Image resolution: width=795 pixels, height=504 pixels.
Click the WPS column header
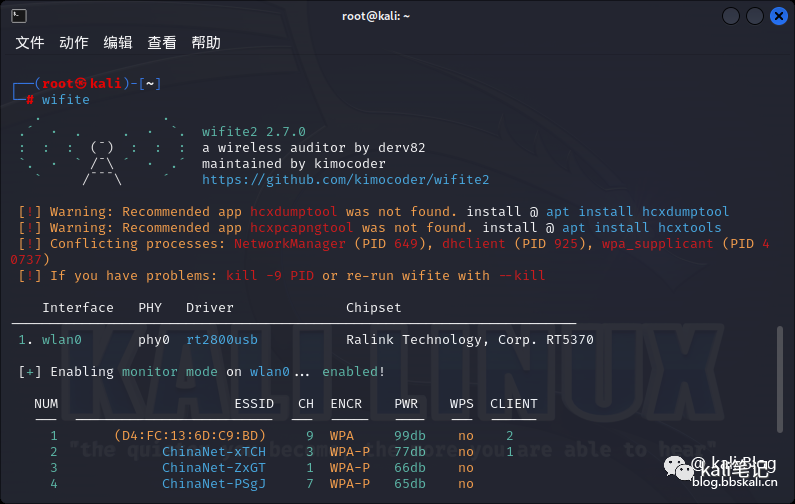click(x=461, y=404)
